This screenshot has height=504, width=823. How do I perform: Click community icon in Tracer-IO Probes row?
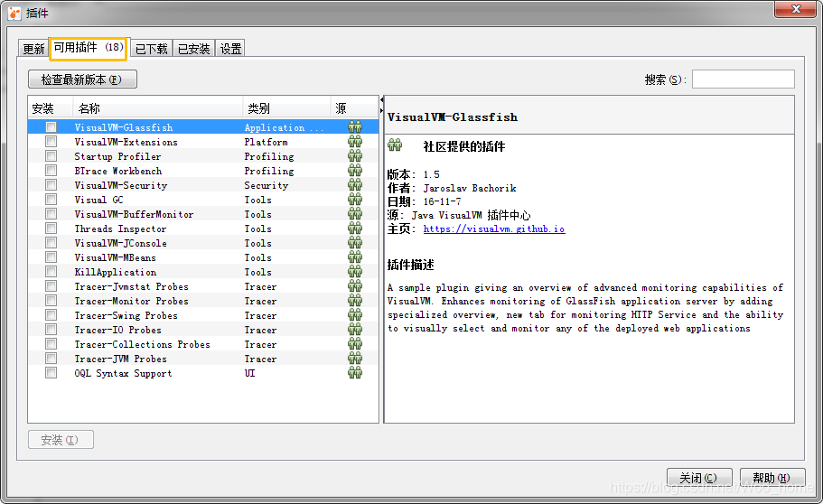[x=355, y=329]
